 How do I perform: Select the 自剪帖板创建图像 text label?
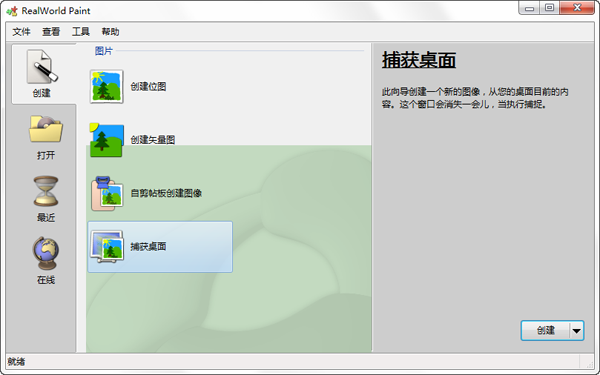(x=166, y=193)
